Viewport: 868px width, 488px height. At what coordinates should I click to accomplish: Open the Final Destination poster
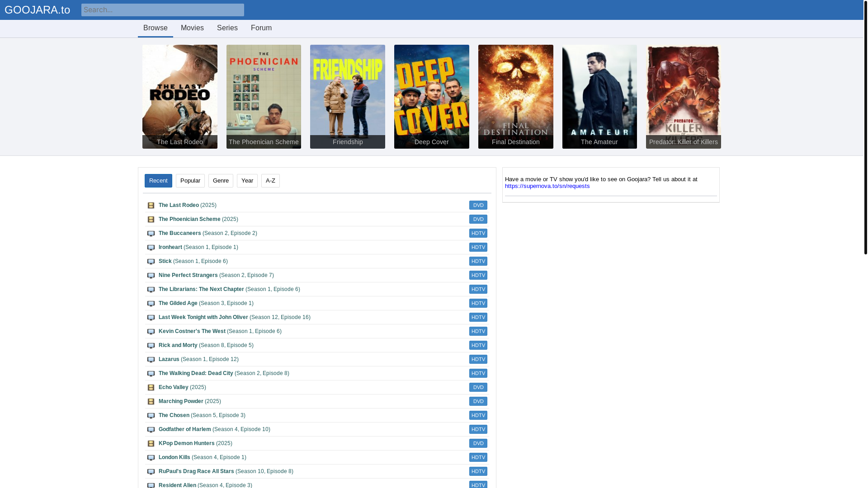click(515, 96)
